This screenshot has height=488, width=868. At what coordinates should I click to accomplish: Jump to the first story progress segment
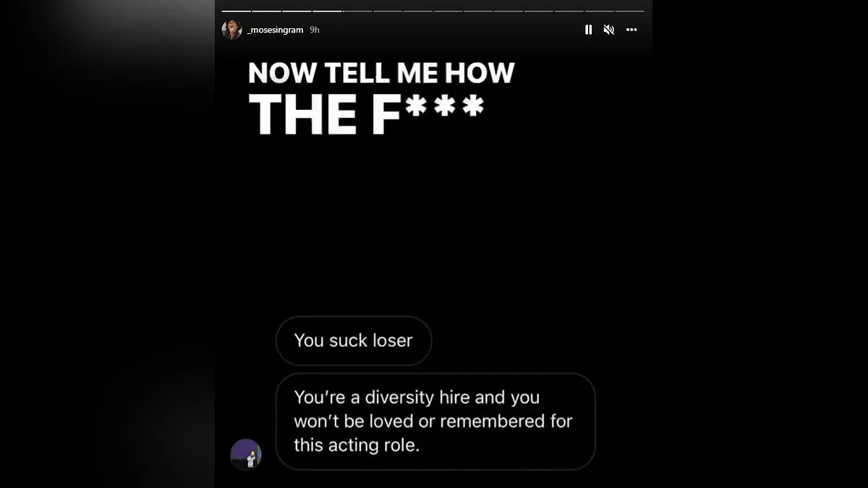pyautogui.click(x=236, y=11)
